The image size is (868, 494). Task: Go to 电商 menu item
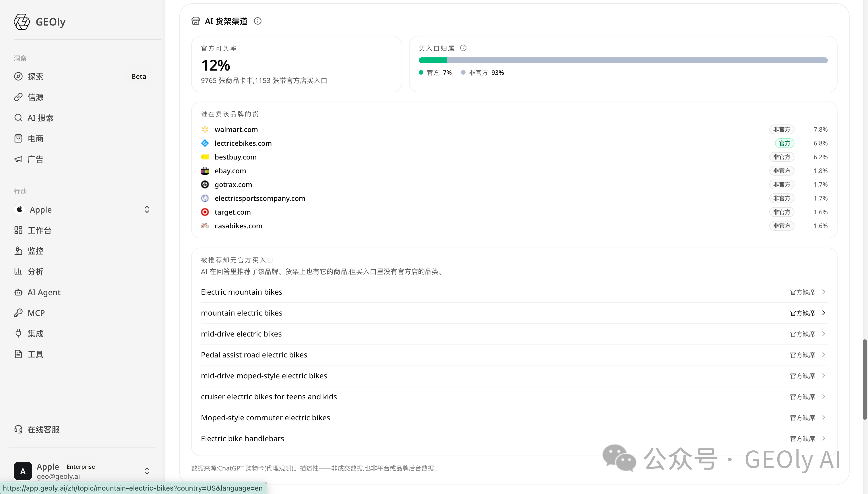[x=82, y=139]
